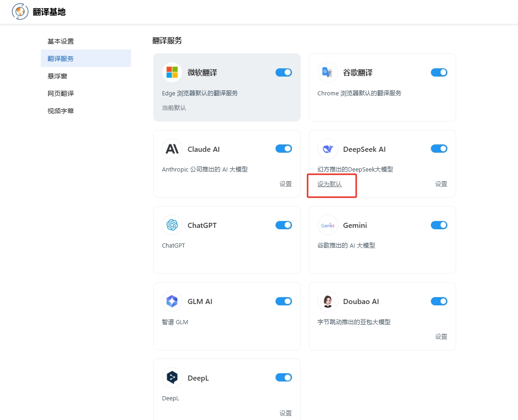518x420 pixels.
Task: Disable the DeepL toggle
Action: coord(284,377)
